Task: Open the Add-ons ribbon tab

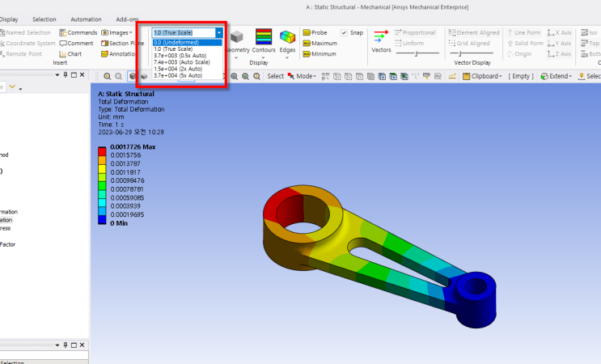Action: pyautogui.click(x=127, y=19)
